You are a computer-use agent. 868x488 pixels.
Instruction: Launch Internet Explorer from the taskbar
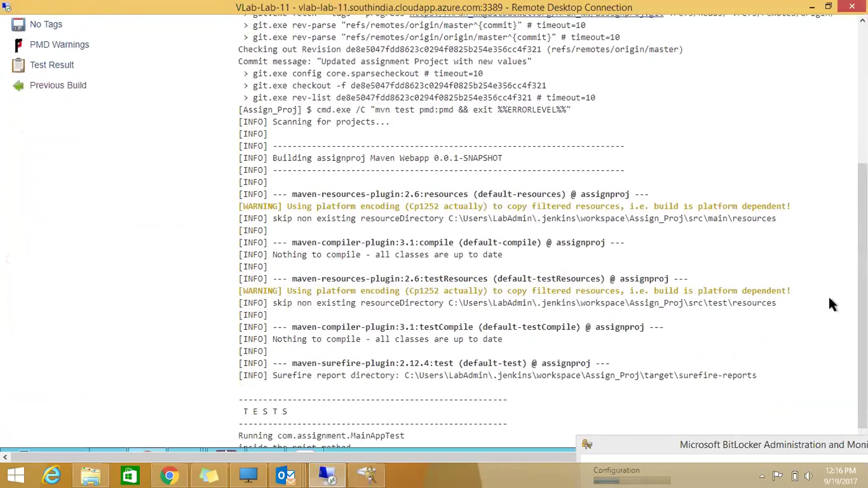coord(52,475)
